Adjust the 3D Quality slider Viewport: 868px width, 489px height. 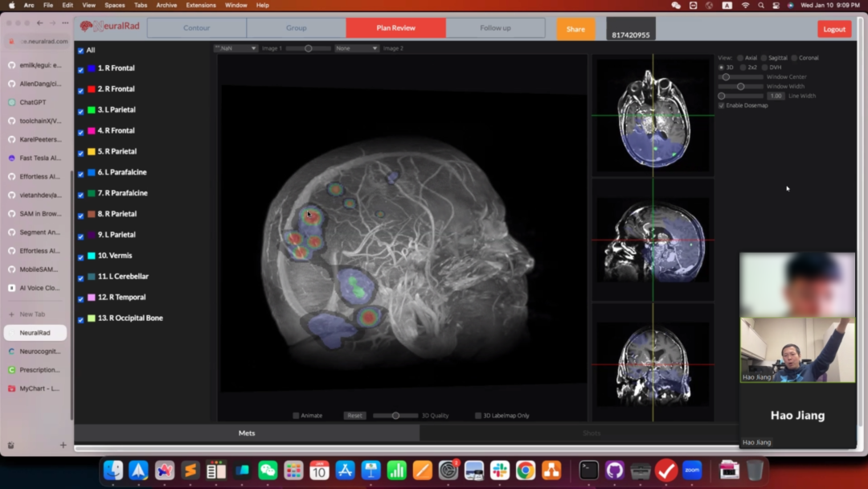[x=395, y=416]
